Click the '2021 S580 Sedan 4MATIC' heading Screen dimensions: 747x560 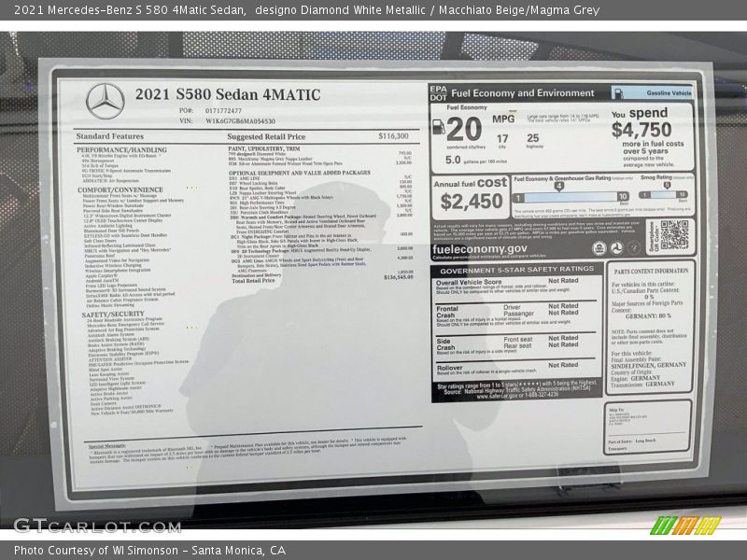point(228,94)
